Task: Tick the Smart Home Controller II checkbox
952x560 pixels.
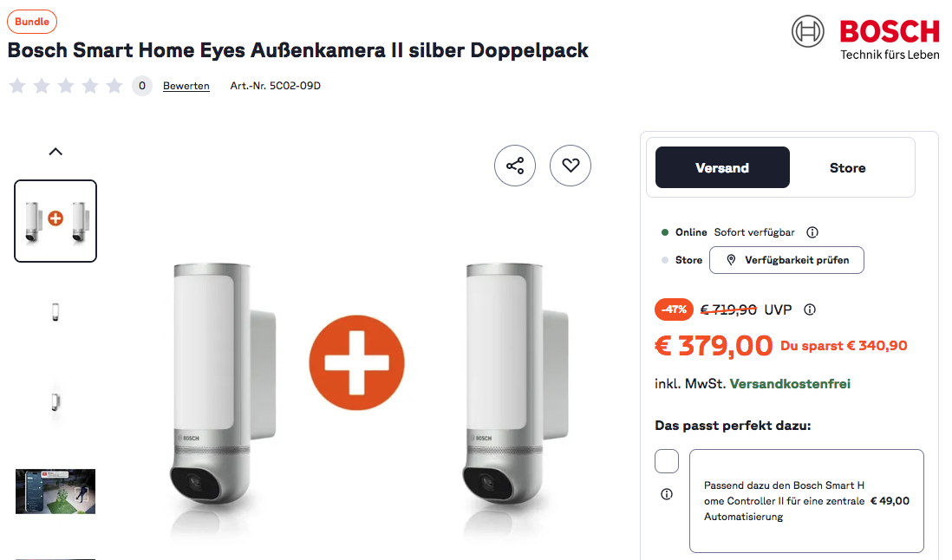Action: (667, 461)
